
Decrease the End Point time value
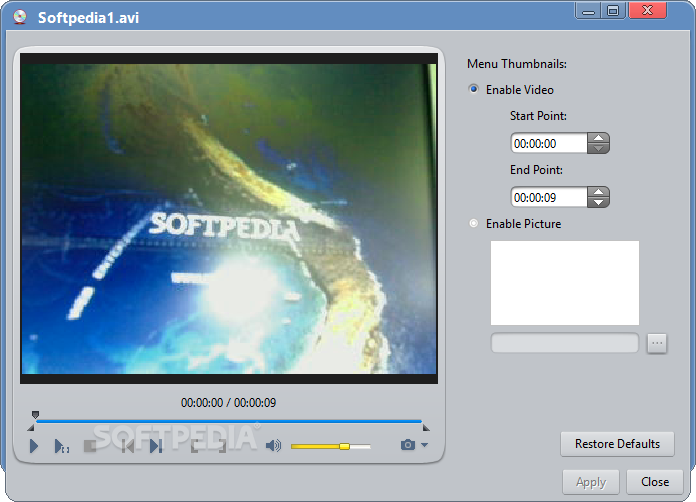tap(598, 202)
